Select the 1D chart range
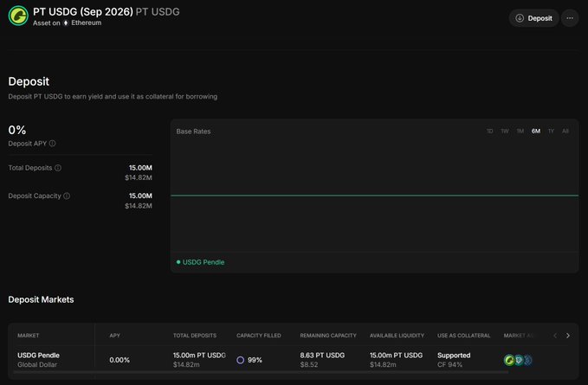The width and height of the screenshot is (588, 385). tap(490, 132)
